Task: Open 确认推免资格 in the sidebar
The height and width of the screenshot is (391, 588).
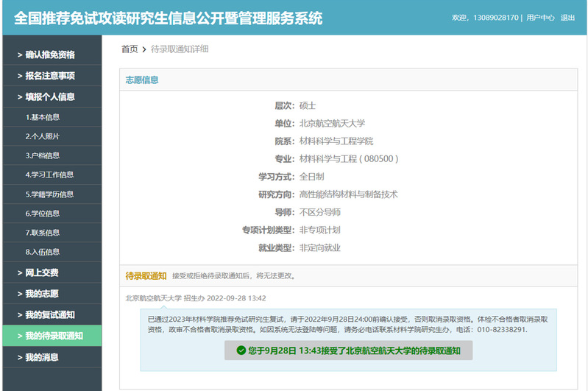Action: [49, 54]
